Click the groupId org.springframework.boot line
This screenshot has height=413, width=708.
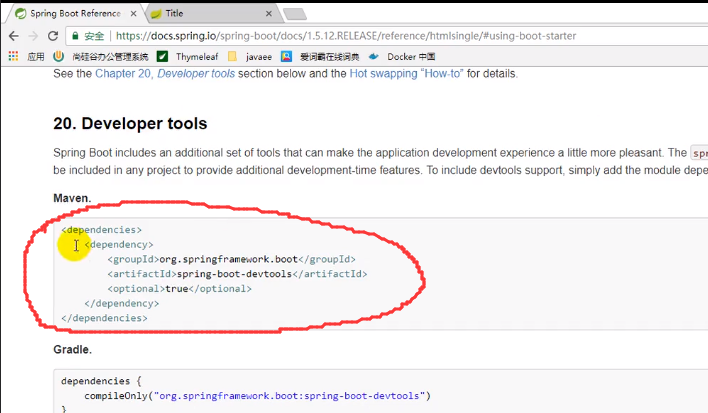231,259
